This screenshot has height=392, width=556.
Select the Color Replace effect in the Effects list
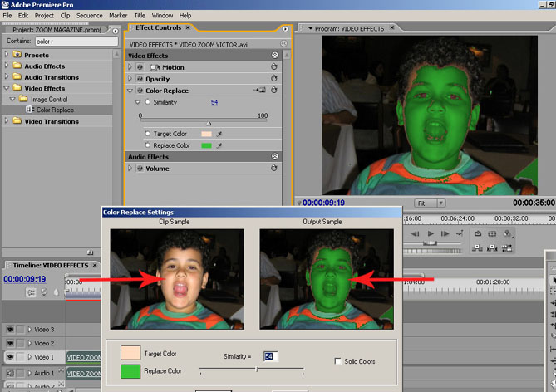tap(55, 110)
